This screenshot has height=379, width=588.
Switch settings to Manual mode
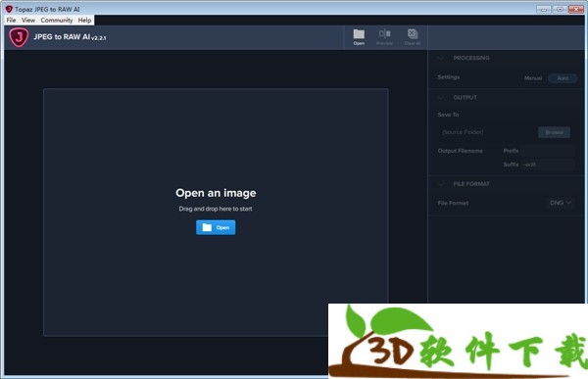pyautogui.click(x=533, y=78)
